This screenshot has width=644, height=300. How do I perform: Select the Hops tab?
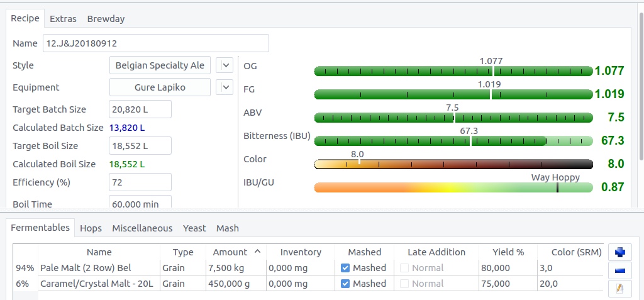(91, 228)
